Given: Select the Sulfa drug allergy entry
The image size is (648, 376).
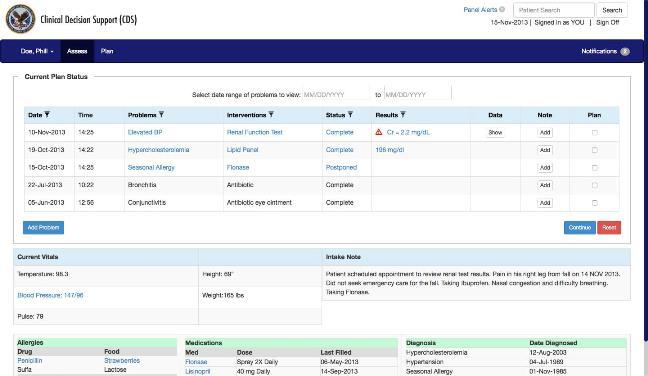Looking at the screenshot, I should pyautogui.click(x=24, y=369).
